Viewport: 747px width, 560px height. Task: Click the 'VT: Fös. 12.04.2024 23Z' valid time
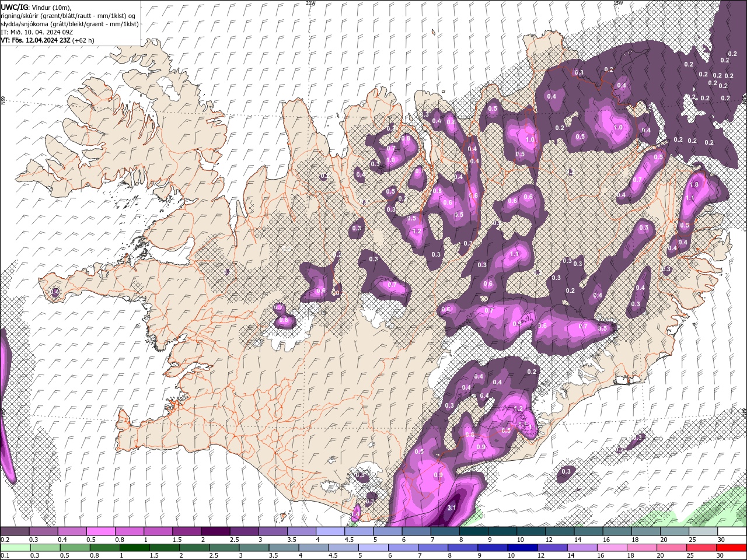click(36, 40)
